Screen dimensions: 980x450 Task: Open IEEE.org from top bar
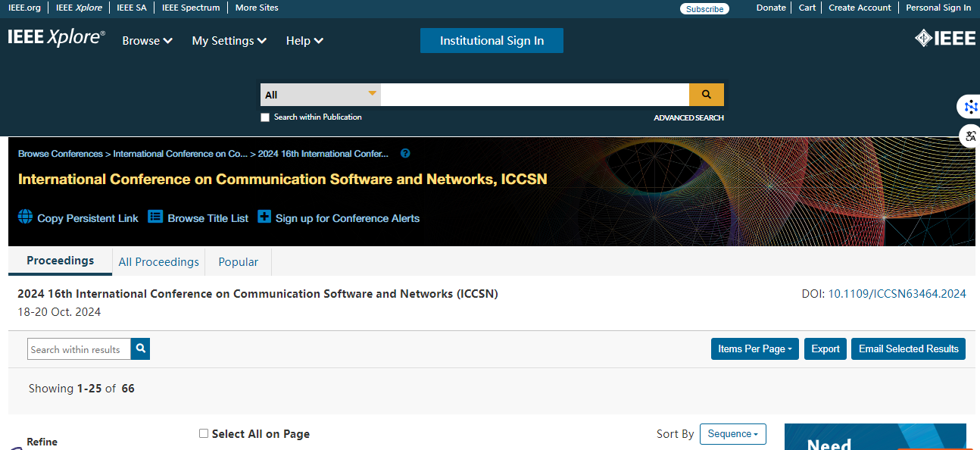click(24, 8)
